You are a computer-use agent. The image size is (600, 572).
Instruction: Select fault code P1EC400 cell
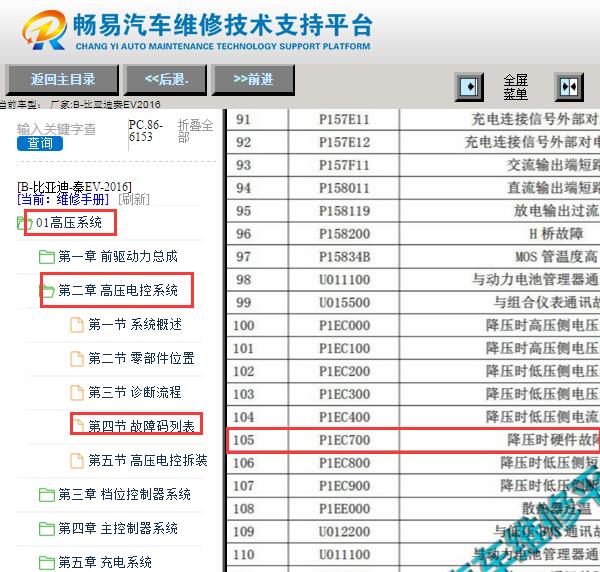pyautogui.click(x=344, y=417)
